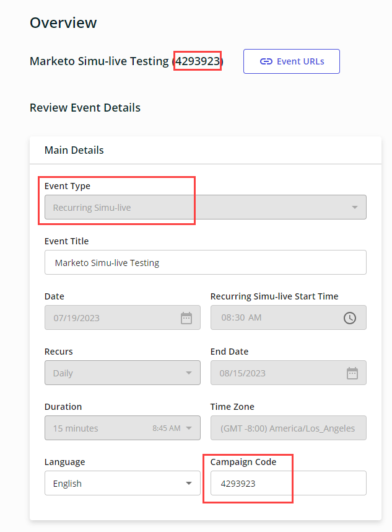Click the Duration dropdown arrow
Image resolution: width=392 pixels, height=532 pixels.
[x=189, y=428]
